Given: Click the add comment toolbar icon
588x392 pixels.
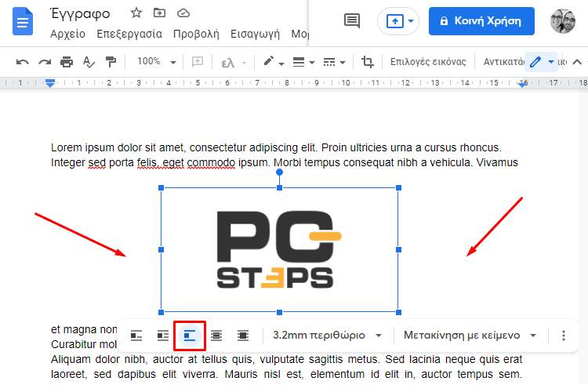Looking at the screenshot, I should 198,61.
